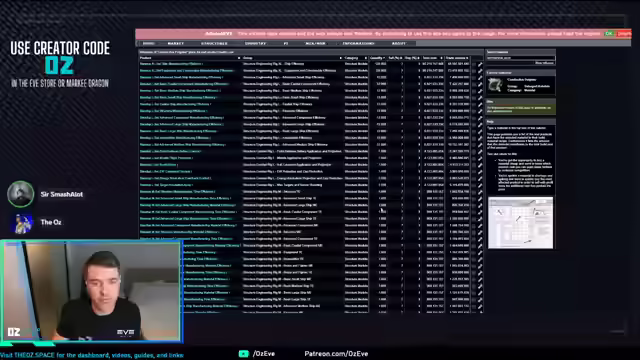This screenshot has width=640, height=360.
Task: Click The Oz avatar picture
Action: 22,223
